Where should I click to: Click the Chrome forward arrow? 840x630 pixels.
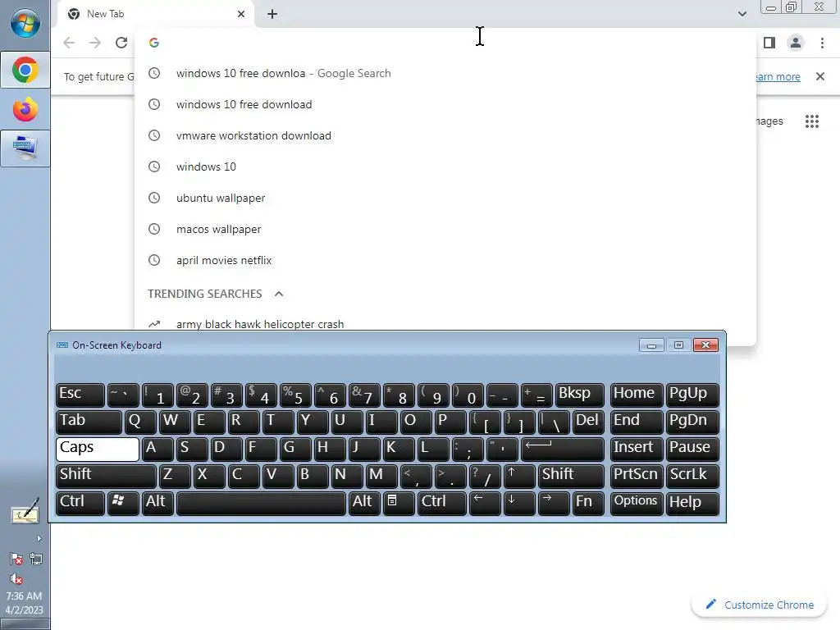(x=95, y=43)
